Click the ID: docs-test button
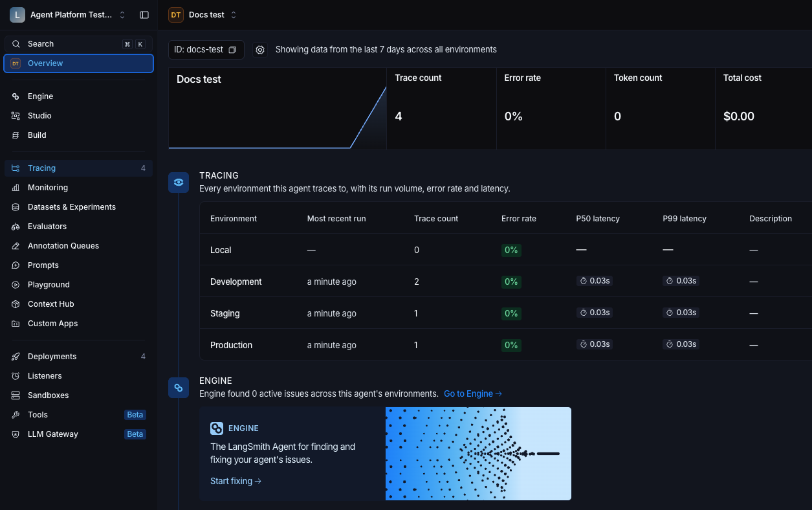 [x=206, y=50]
